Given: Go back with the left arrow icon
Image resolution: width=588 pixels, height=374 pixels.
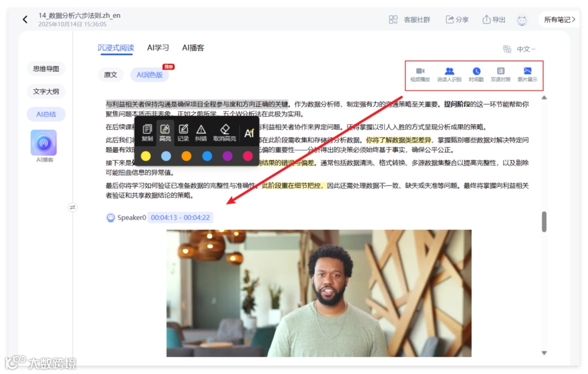Looking at the screenshot, I should click(25, 20).
